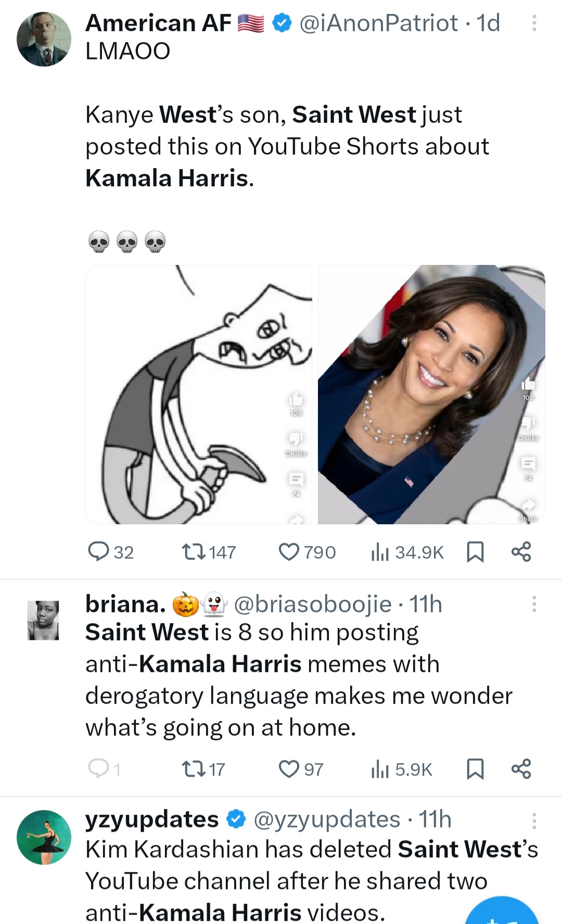Retweet briana's post
The image size is (562, 924).
(194, 769)
